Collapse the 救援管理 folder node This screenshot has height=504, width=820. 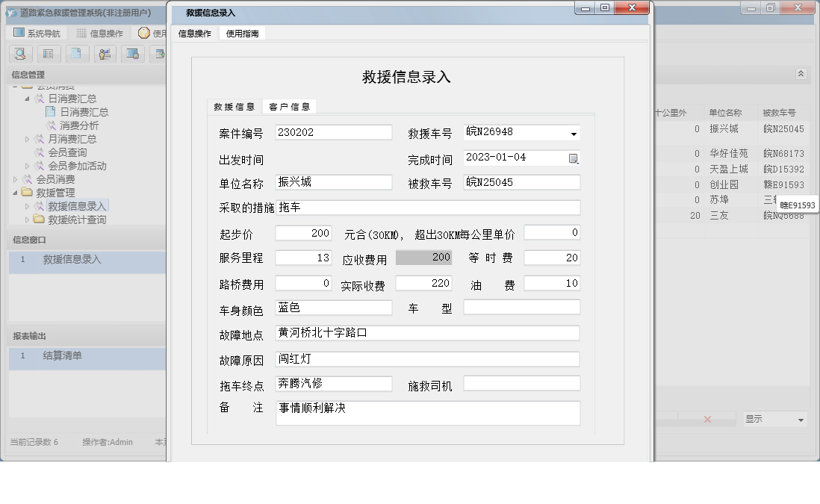(13, 192)
